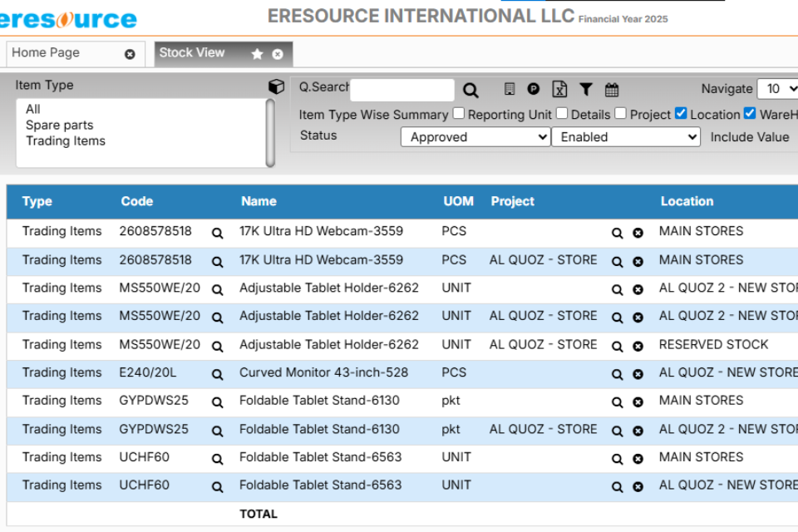Click Include Value label
The image size is (798, 532).
click(750, 137)
